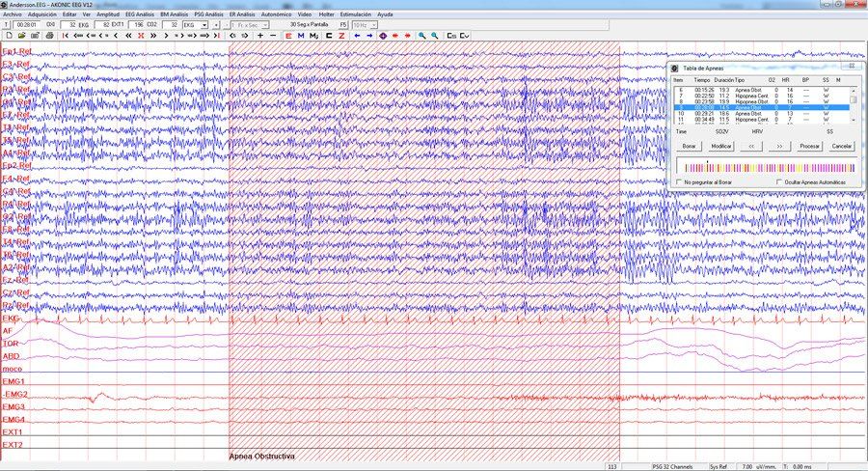Click the Procesar button
Screen dimensions: 868x471
coord(809,147)
